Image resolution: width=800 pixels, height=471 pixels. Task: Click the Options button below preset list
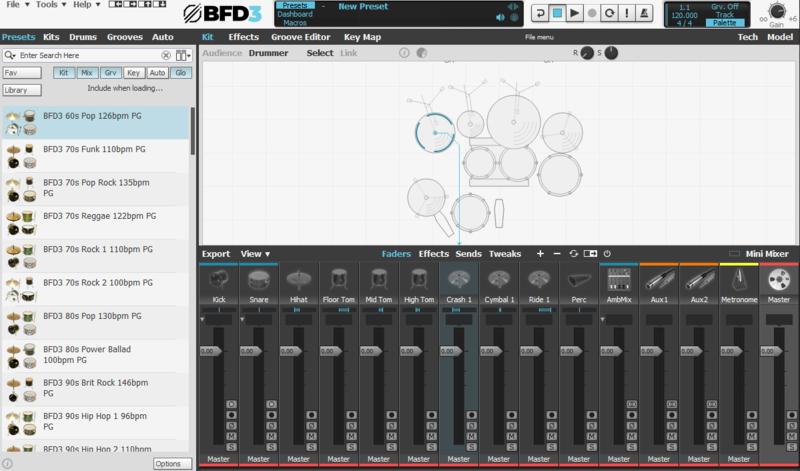click(x=168, y=464)
